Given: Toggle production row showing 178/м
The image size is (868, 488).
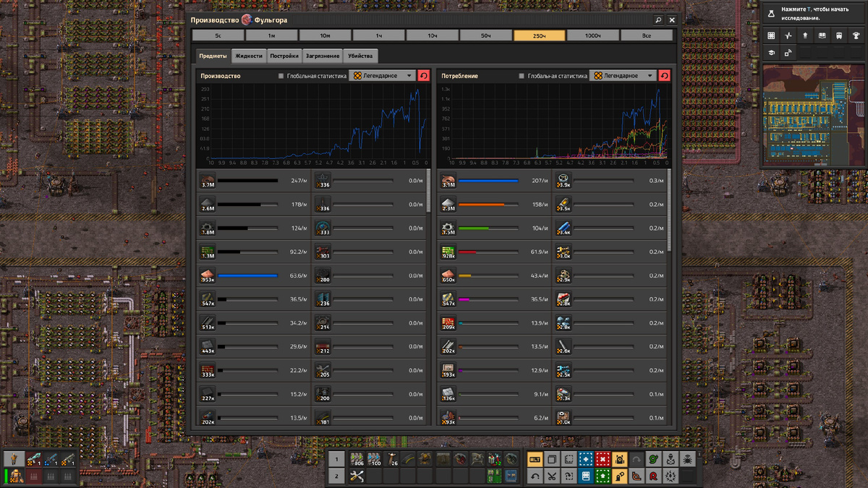Looking at the screenshot, I should click(254, 205).
